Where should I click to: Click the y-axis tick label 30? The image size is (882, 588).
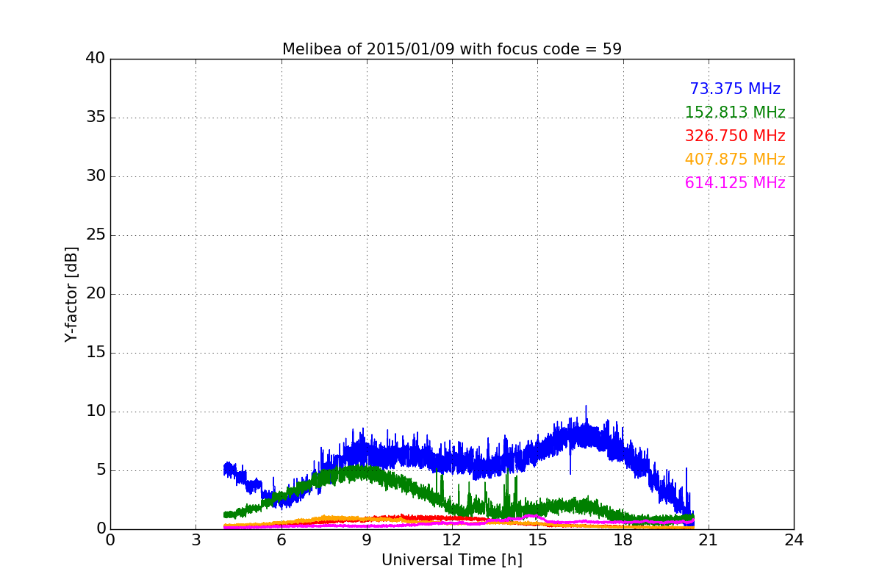coord(96,176)
